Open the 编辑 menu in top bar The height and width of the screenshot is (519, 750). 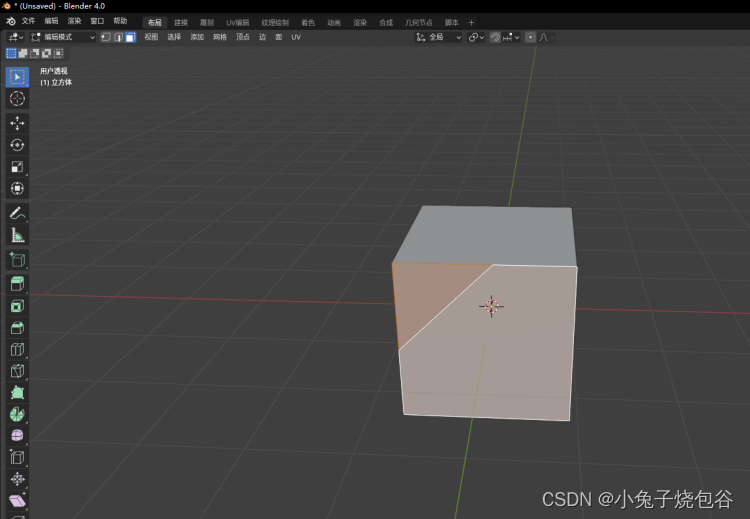pyautogui.click(x=51, y=21)
